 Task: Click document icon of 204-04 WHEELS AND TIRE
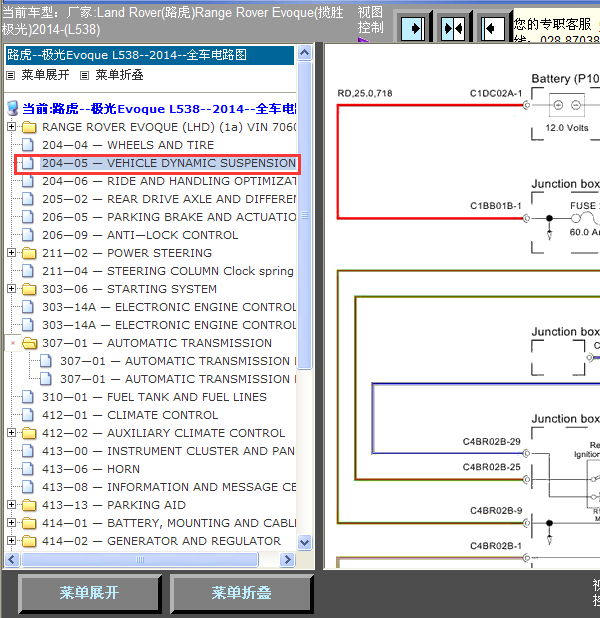(28, 145)
